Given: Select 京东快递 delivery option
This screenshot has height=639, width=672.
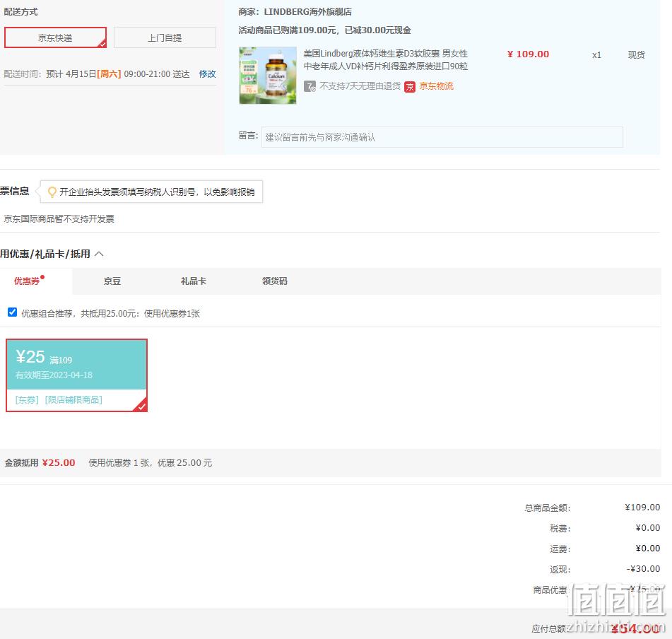Looking at the screenshot, I should pyautogui.click(x=55, y=37).
